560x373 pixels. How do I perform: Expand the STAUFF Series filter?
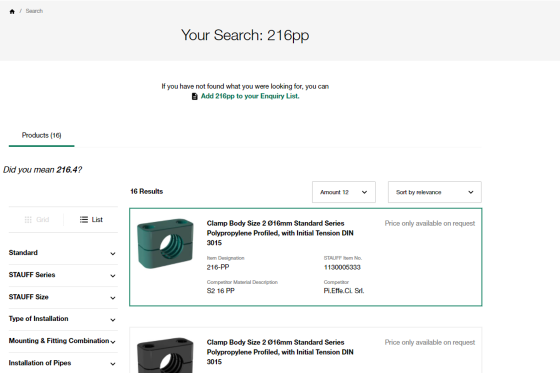point(63,275)
